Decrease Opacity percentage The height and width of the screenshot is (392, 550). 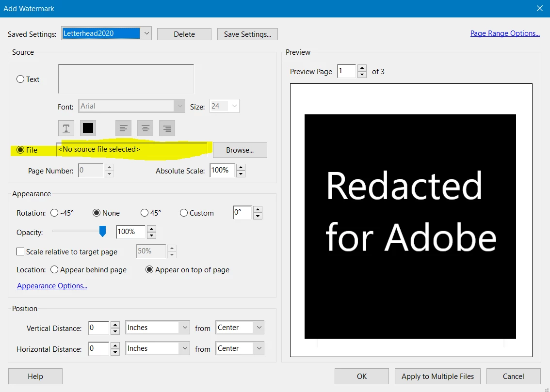[151, 235]
